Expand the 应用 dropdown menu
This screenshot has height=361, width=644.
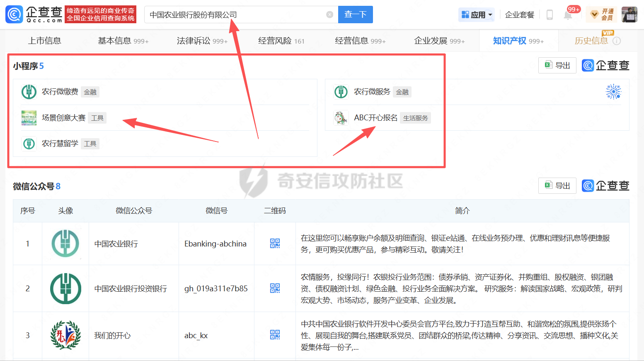click(x=477, y=15)
